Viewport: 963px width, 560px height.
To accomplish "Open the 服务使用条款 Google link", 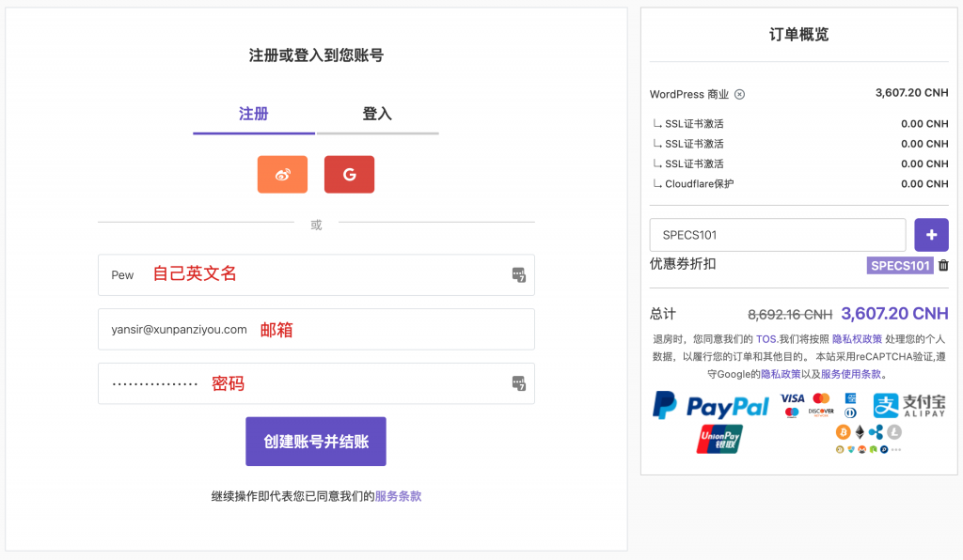I will 851,374.
